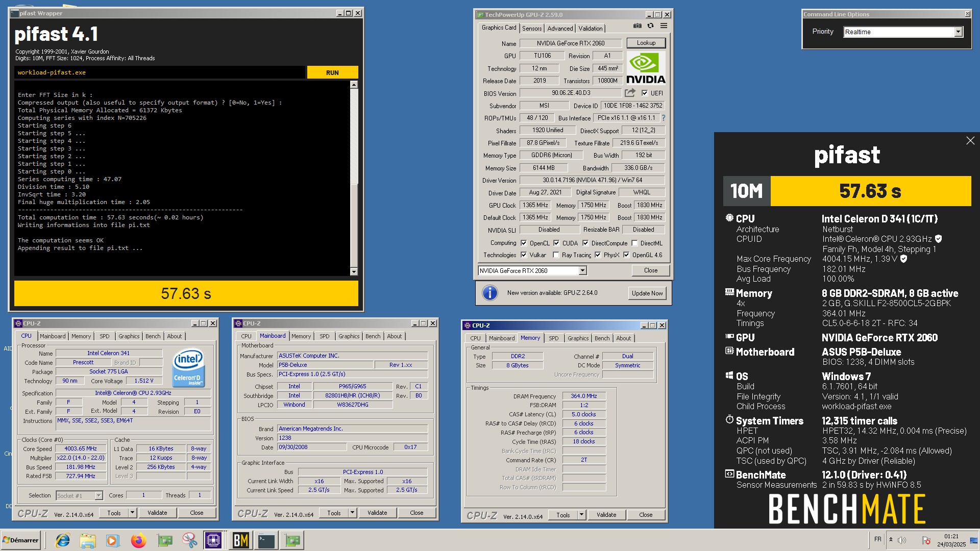Click the workload-pifast.exe input field
This screenshot has width=980, height=551.
[160, 72]
